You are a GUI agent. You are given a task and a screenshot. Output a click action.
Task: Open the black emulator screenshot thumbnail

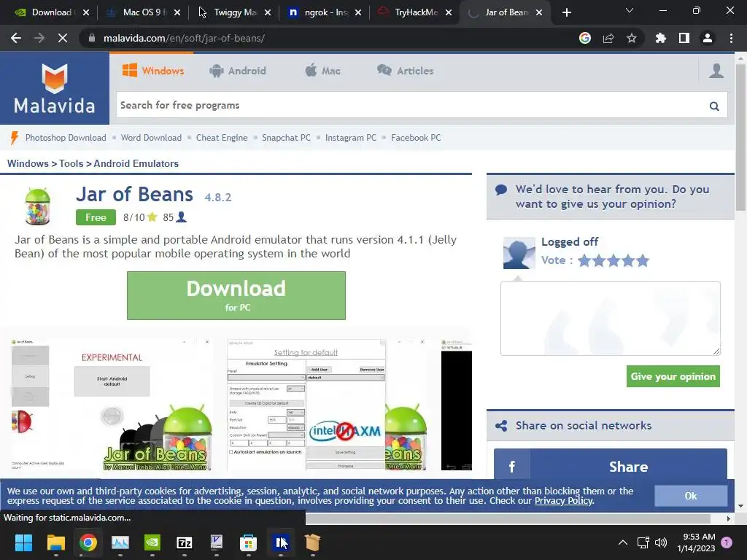click(x=457, y=405)
